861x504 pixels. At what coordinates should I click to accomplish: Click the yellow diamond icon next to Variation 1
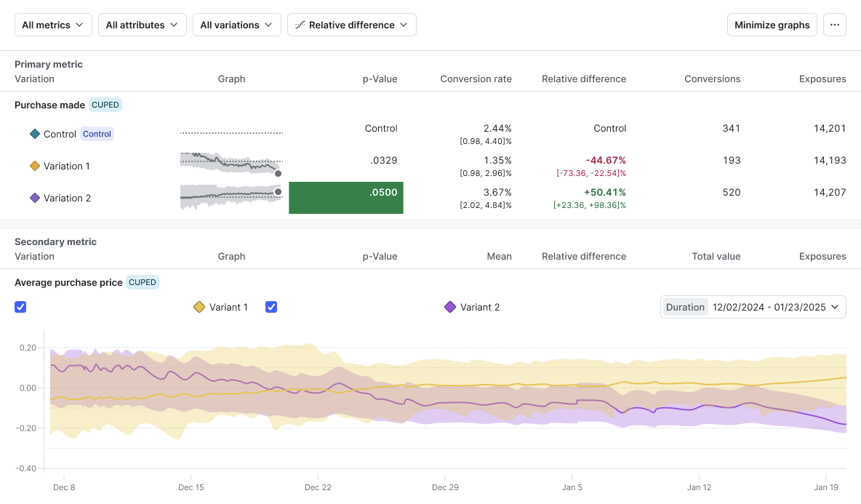click(x=35, y=166)
